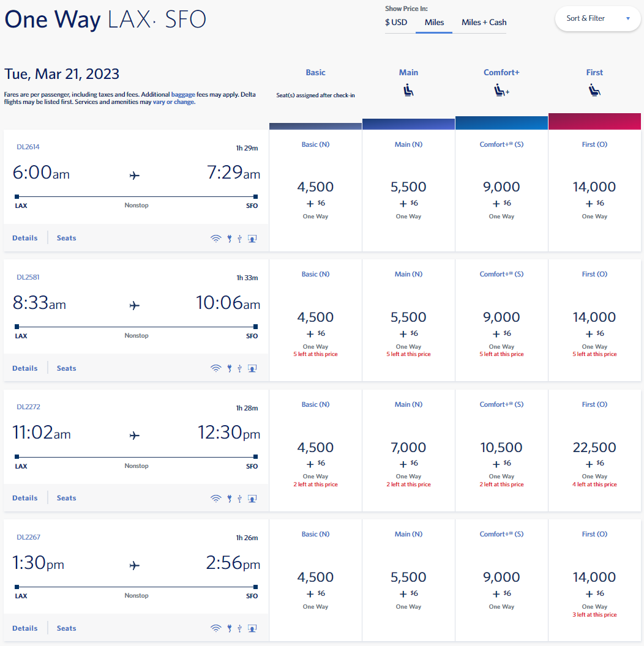View Seats for flight DL2272
The height and width of the screenshot is (646, 644).
point(66,498)
